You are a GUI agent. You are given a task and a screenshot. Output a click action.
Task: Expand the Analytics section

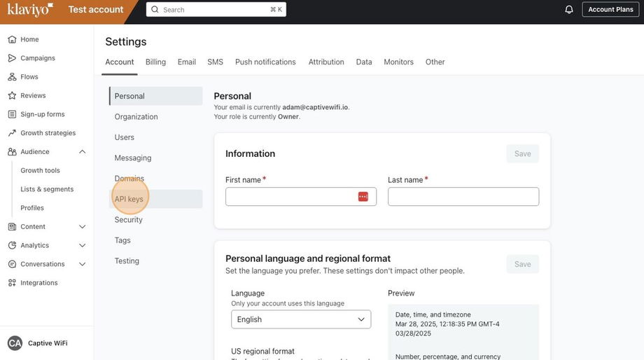pos(82,246)
